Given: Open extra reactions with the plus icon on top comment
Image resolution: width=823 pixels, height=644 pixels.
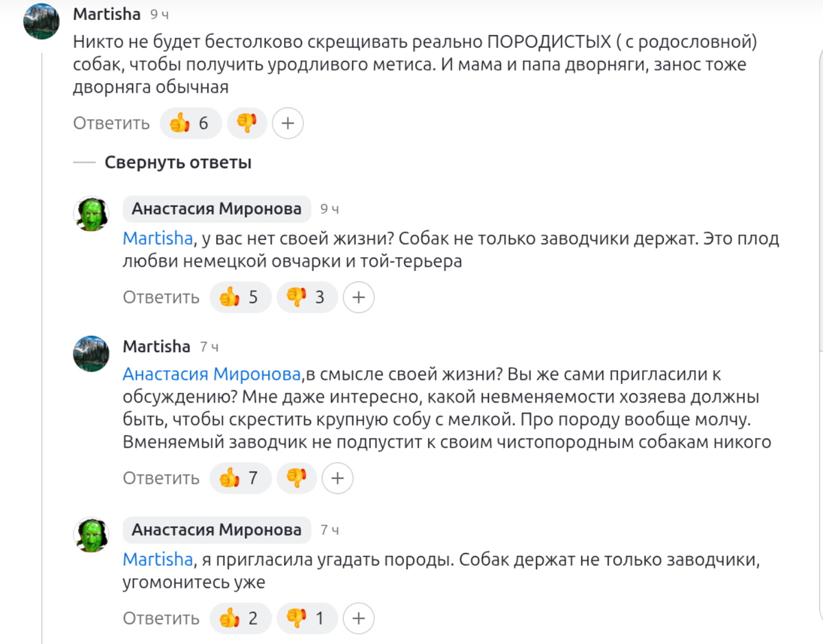Looking at the screenshot, I should coord(287,123).
